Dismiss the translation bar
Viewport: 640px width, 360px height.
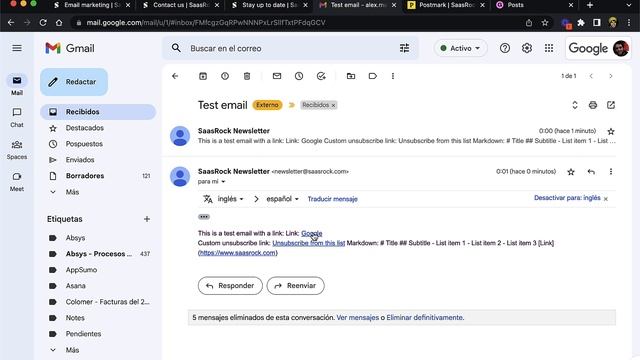coord(606,199)
